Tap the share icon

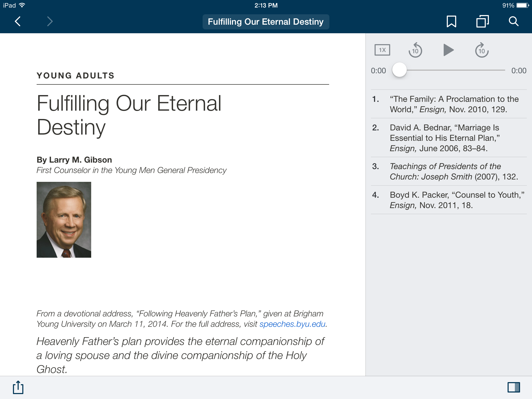[x=18, y=387]
